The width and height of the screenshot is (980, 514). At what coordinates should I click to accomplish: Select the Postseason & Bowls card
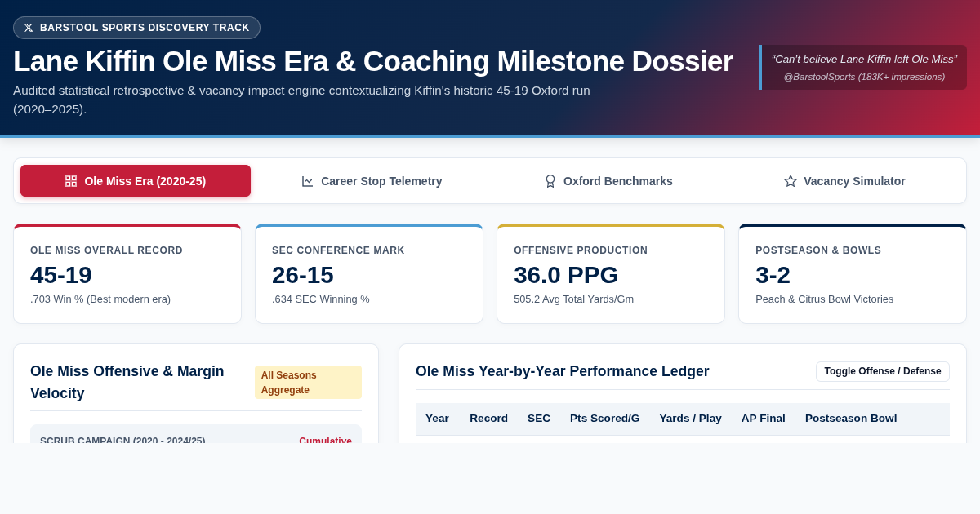[x=853, y=274]
